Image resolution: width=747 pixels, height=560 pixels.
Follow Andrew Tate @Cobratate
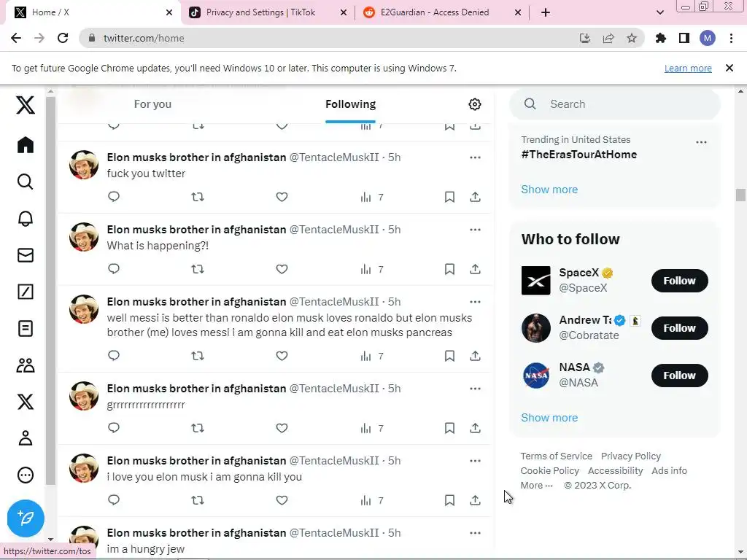tap(679, 328)
